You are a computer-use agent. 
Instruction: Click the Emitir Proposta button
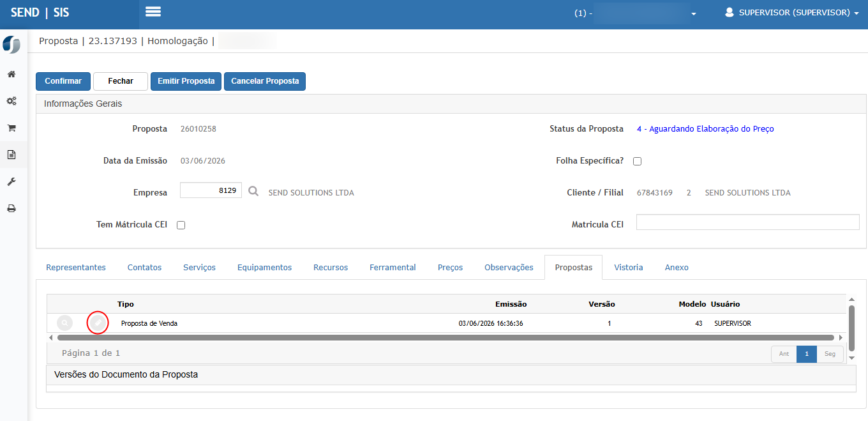pyautogui.click(x=186, y=81)
